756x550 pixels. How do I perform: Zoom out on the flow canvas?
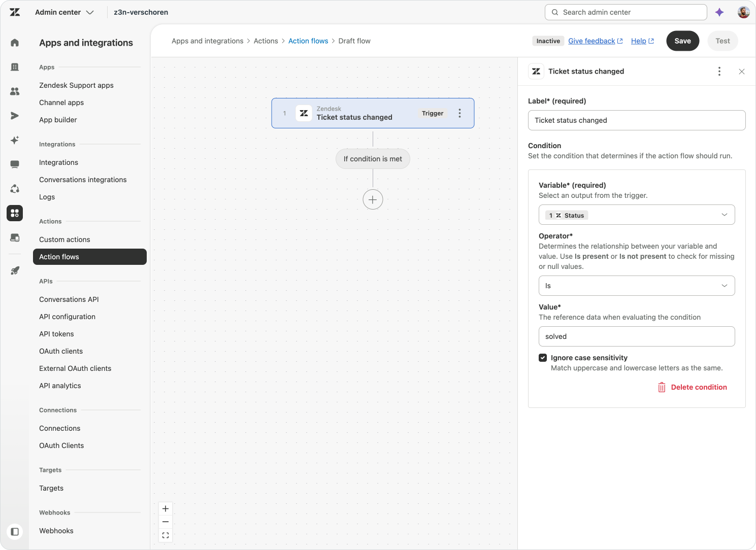(166, 522)
